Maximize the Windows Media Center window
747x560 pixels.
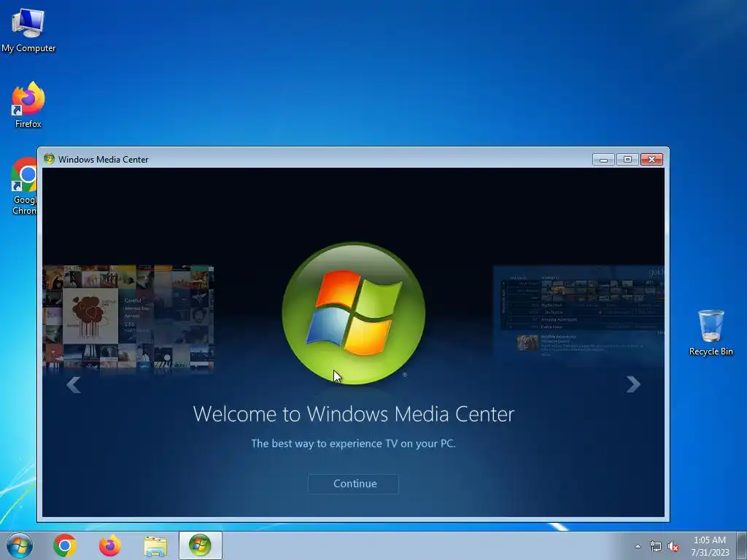tap(627, 160)
